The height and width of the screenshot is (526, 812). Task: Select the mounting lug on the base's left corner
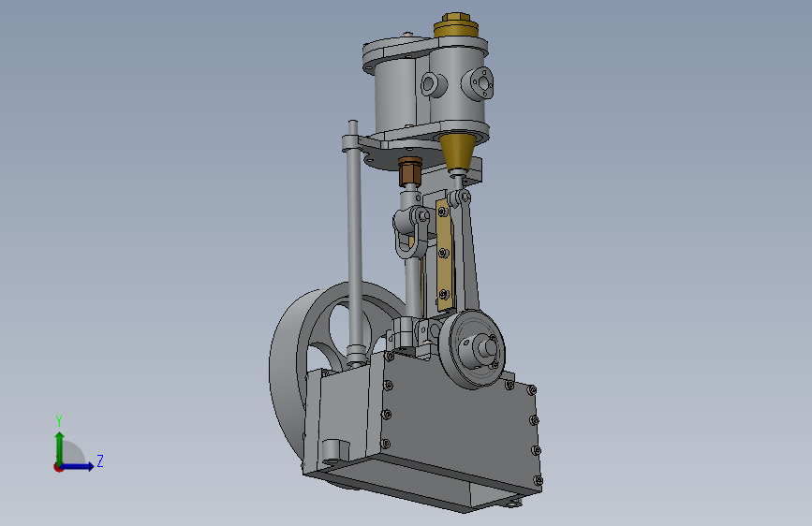(333, 451)
